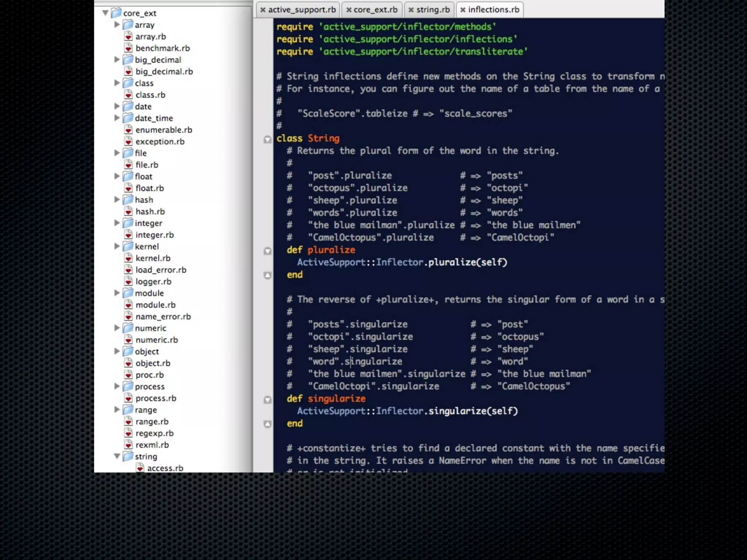This screenshot has height=560, width=747.
Task: Expand the kernel folder
Action: point(117,246)
